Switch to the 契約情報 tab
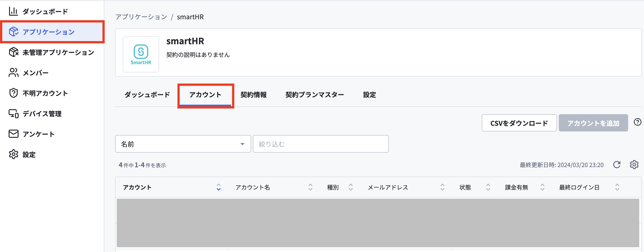The width and height of the screenshot is (644, 252). click(253, 95)
